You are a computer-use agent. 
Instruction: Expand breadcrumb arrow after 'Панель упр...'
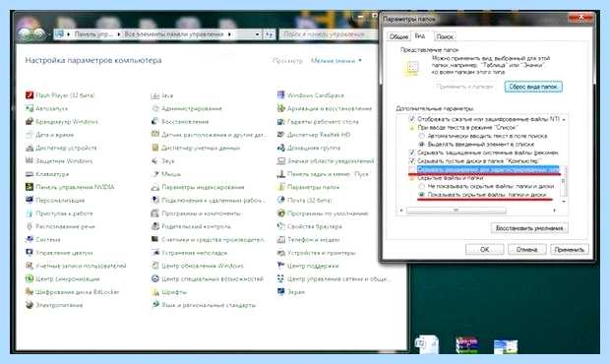(119, 34)
